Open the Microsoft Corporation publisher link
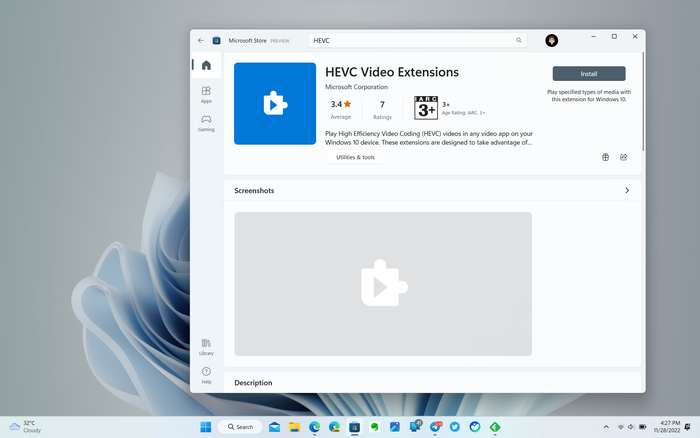This screenshot has width=700, height=438. pos(356,87)
